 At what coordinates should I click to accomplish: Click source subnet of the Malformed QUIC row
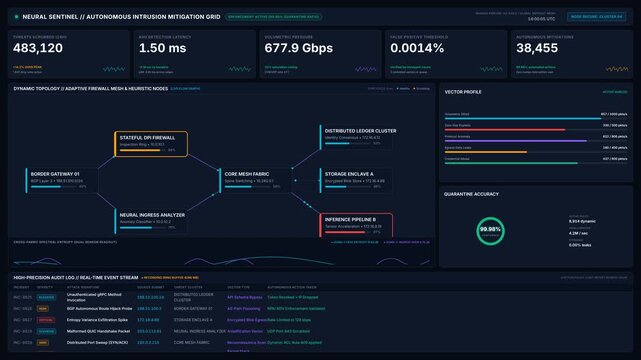(149, 331)
